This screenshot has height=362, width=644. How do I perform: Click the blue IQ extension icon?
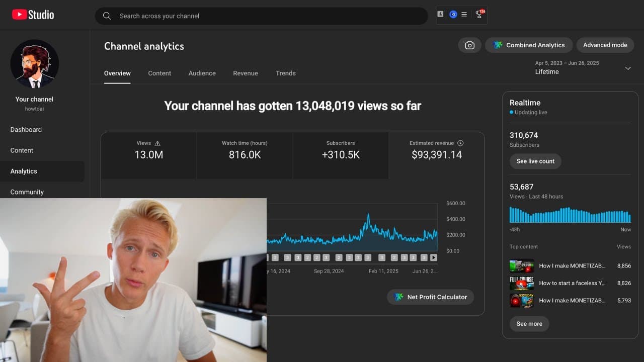[x=453, y=15]
